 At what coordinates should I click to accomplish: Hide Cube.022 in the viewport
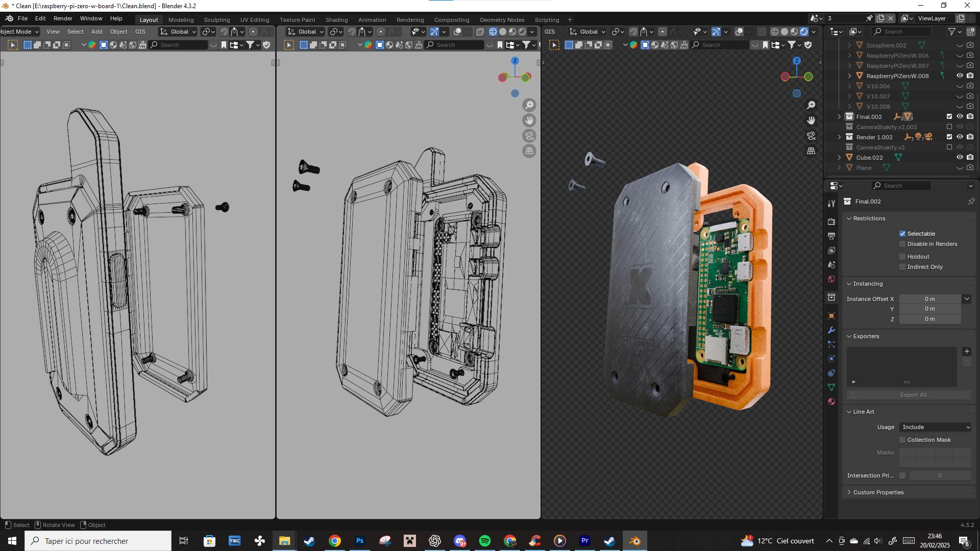[960, 158]
